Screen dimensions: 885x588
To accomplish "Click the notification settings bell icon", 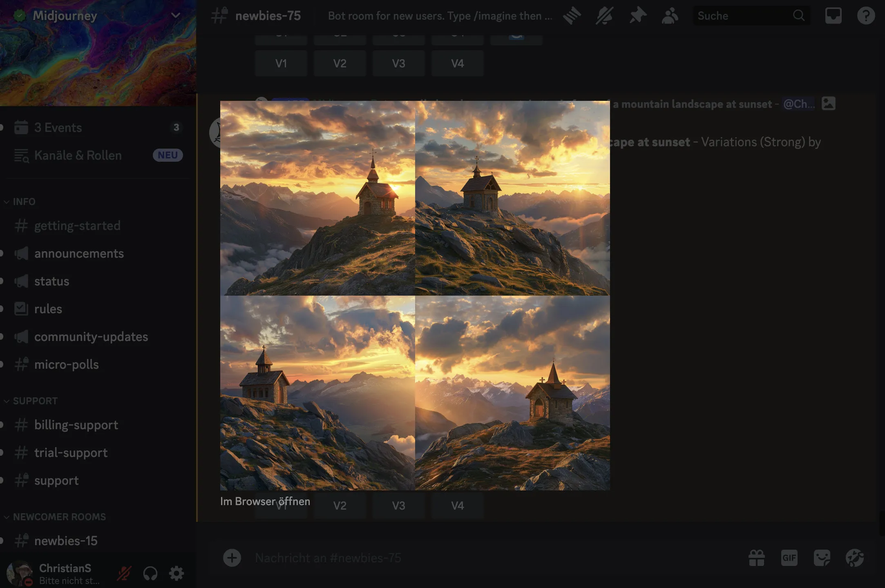I will (604, 16).
